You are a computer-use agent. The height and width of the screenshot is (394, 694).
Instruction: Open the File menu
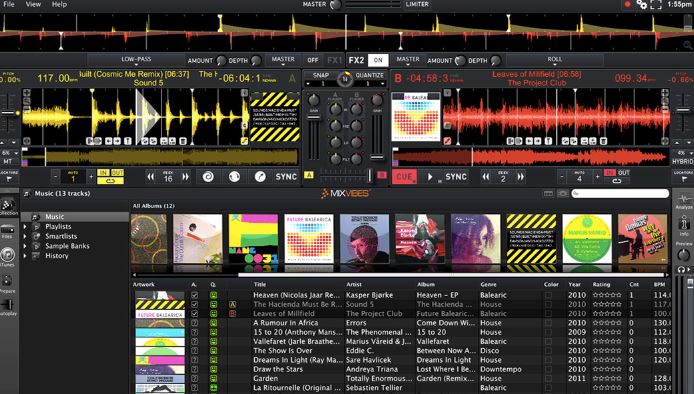(x=8, y=4)
